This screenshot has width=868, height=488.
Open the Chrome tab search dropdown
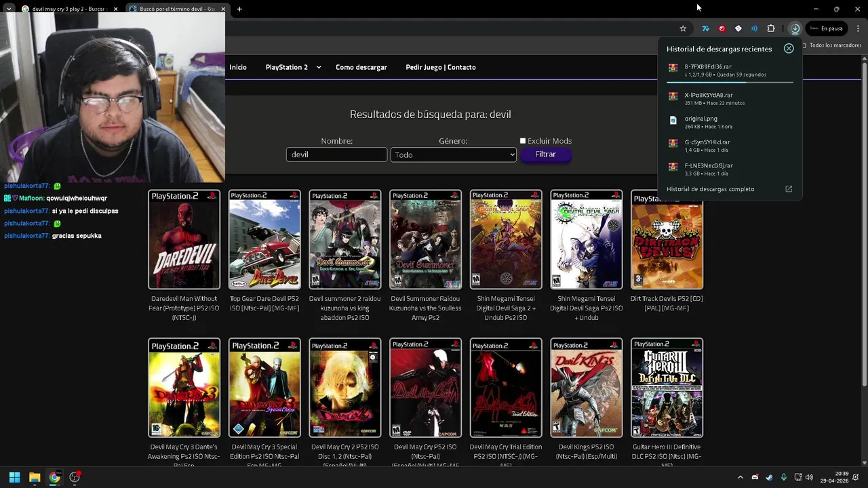(x=9, y=9)
